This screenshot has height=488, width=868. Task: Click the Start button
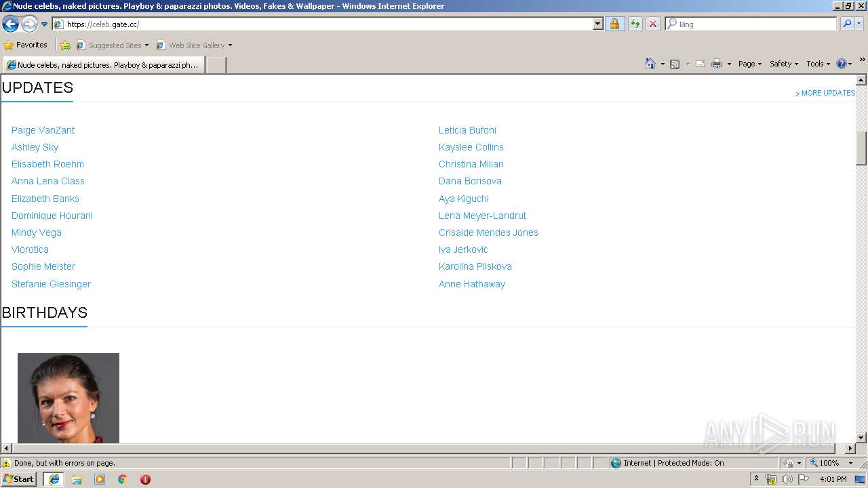[18, 479]
